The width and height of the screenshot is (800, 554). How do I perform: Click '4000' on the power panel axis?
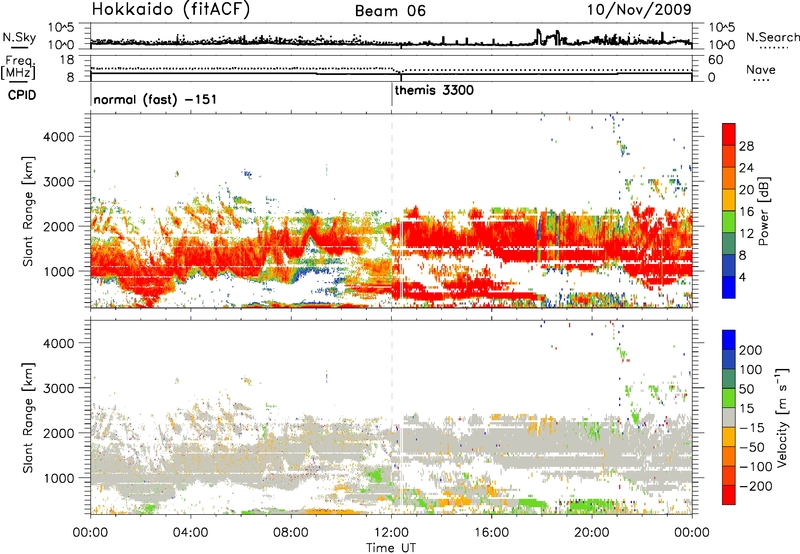58,137
